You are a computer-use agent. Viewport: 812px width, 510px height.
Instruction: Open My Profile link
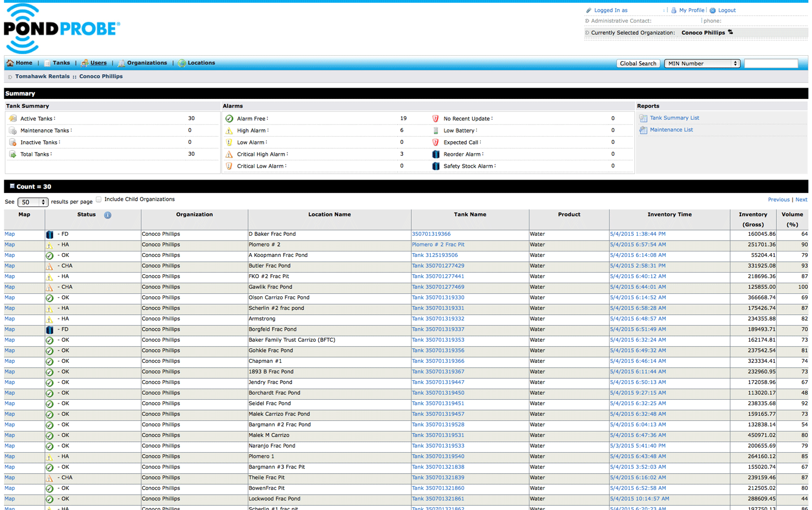coord(691,10)
